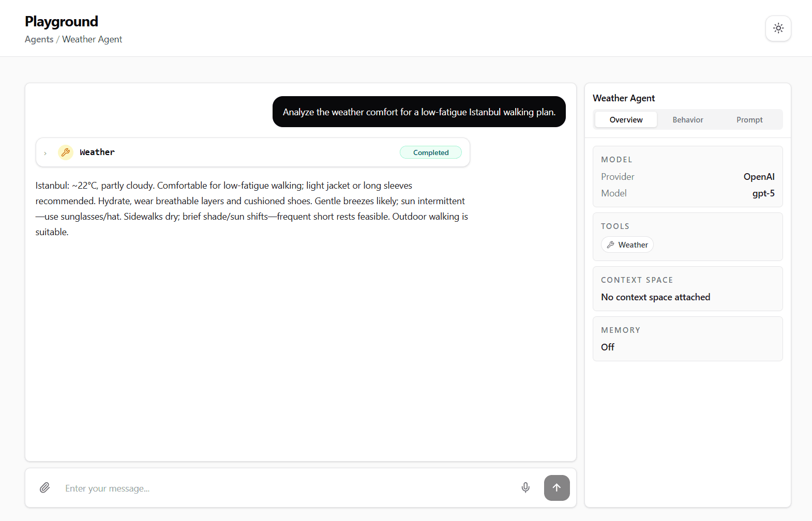Click the TOOLS section header
Screen dimensions: 812x521
615,226
